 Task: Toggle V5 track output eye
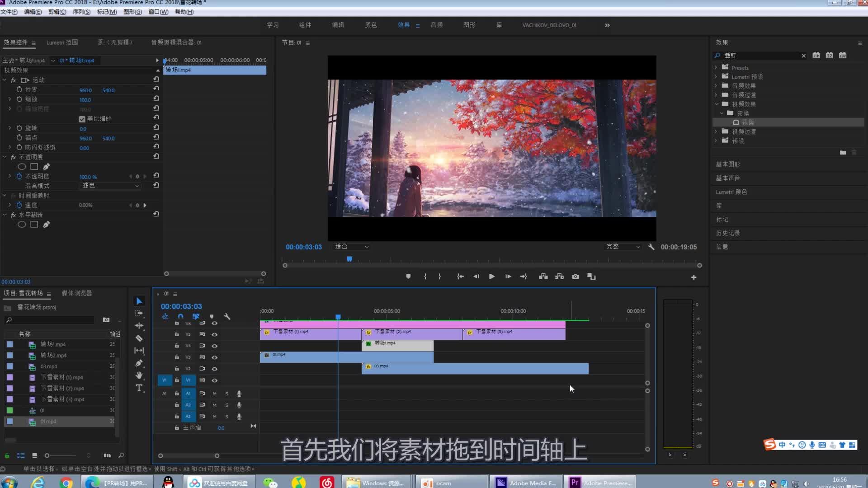click(215, 335)
